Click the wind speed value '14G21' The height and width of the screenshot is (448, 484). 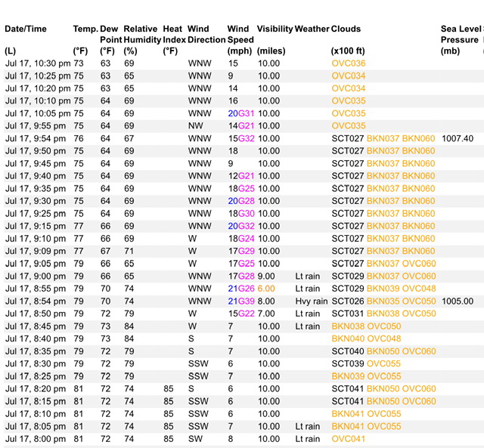(241, 126)
